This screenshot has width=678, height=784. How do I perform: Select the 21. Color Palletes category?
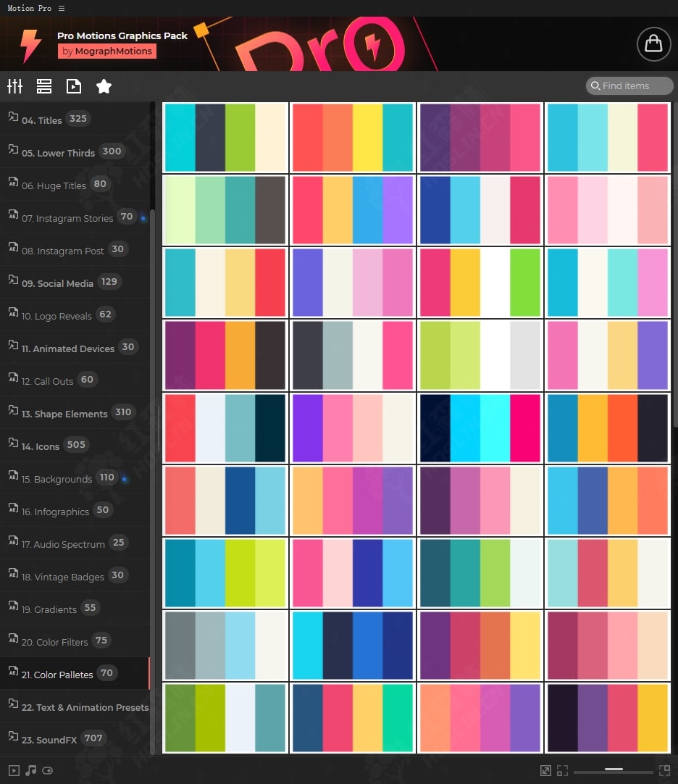(75, 673)
